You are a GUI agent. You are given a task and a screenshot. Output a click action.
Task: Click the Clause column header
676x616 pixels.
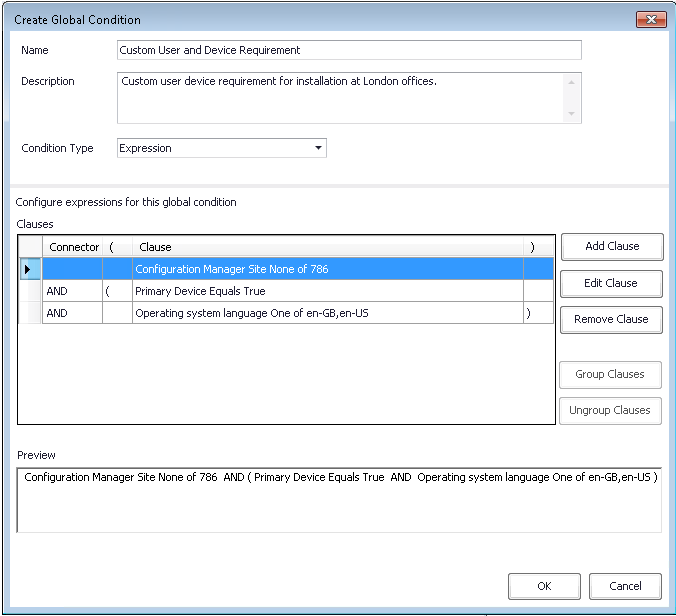[x=327, y=247]
